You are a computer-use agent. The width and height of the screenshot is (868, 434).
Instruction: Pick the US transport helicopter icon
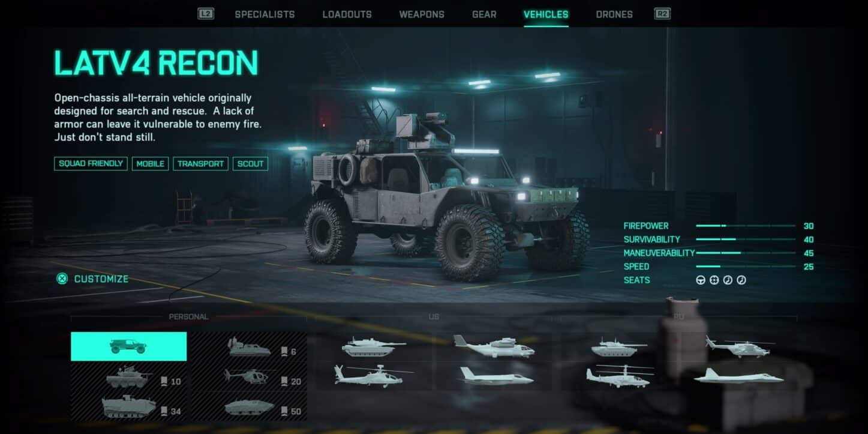[494, 346]
